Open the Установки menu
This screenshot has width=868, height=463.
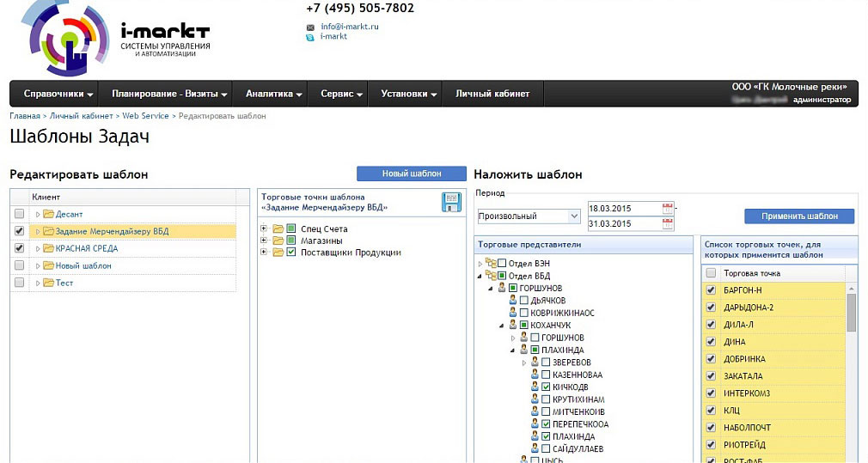408,94
